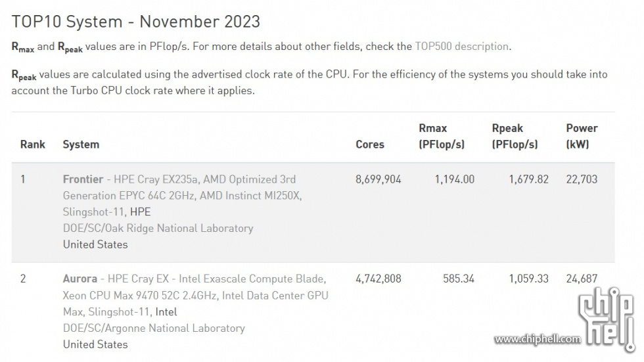Click the rank 2 number cell
This screenshot has height=362, width=644.
23,279
